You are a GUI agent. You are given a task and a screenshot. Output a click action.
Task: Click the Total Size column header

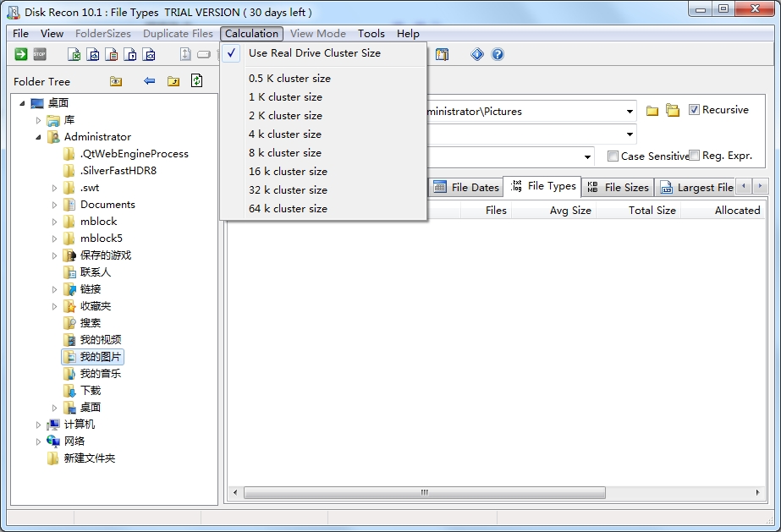pos(652,210)
